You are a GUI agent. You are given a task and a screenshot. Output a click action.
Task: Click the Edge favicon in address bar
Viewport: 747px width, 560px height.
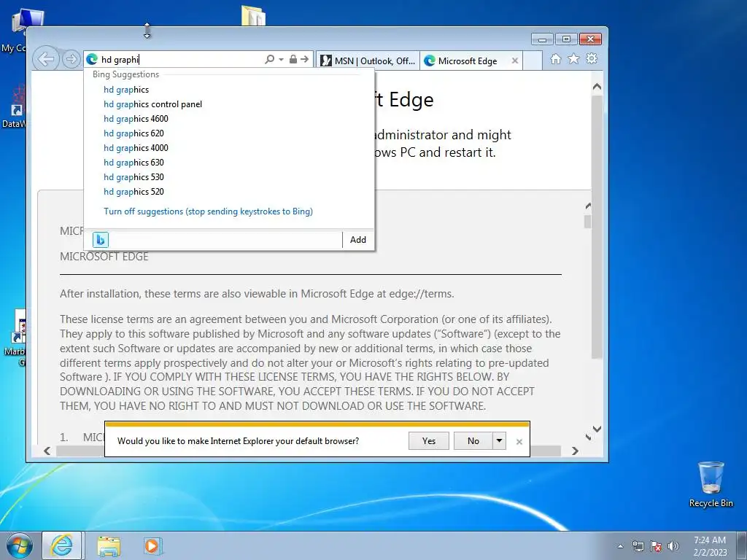pyautogui.click(x=92, y=60)
